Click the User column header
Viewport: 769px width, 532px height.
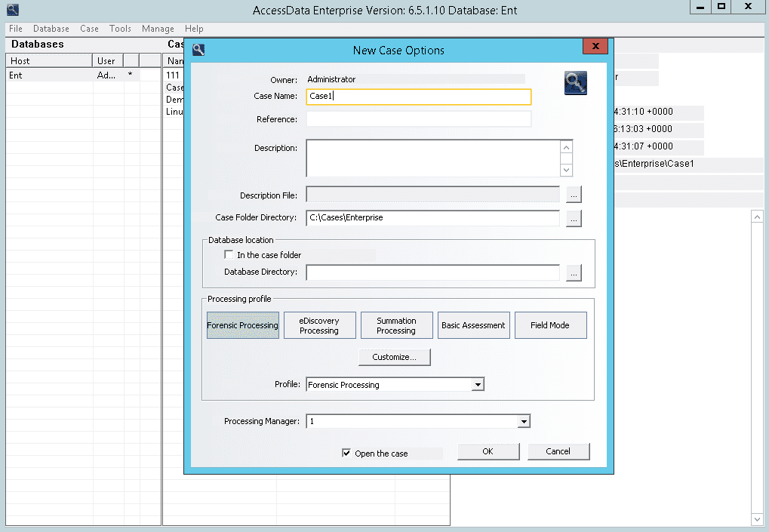tap(108, 61)
